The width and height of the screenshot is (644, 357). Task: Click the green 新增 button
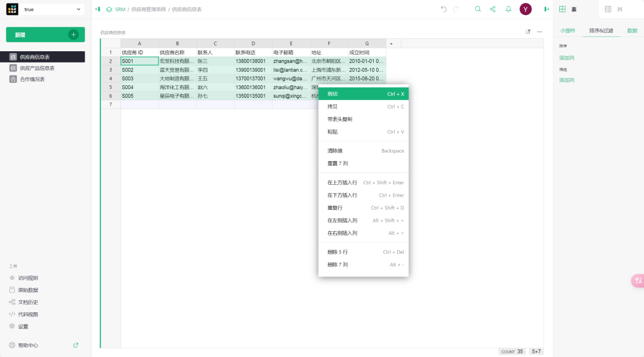click(x=45, y=35)
